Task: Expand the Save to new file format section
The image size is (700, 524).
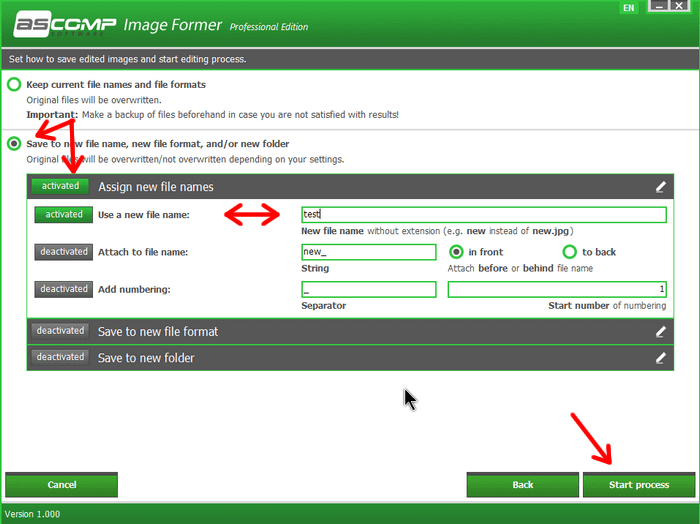Action: [350, 331]
